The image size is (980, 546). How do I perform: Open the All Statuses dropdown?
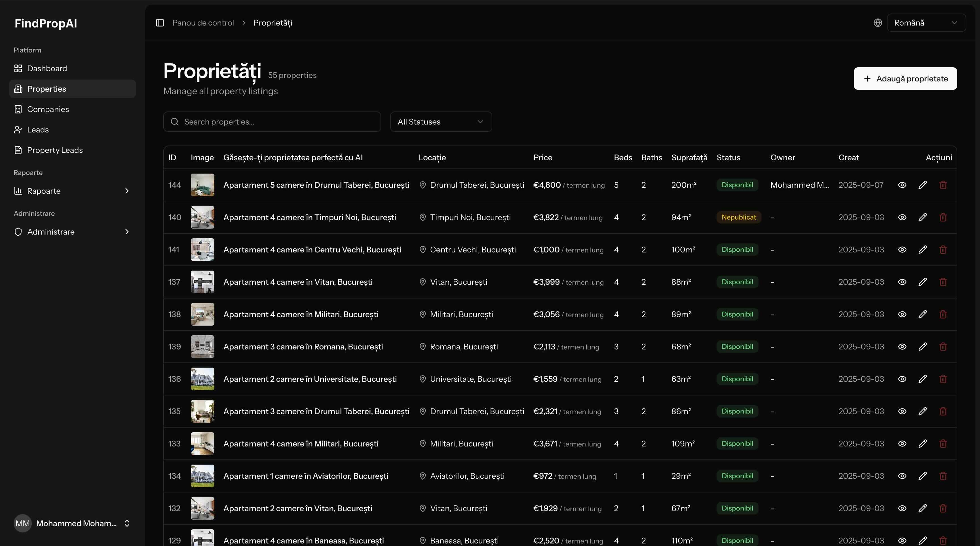coord(441,122)
